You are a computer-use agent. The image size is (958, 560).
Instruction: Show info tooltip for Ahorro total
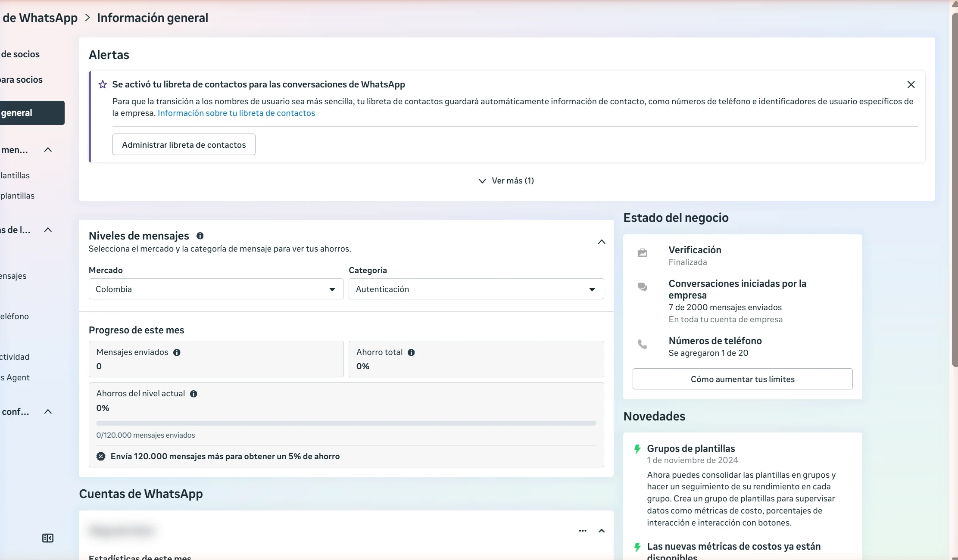pyautogui.click(x=411, y=352)
